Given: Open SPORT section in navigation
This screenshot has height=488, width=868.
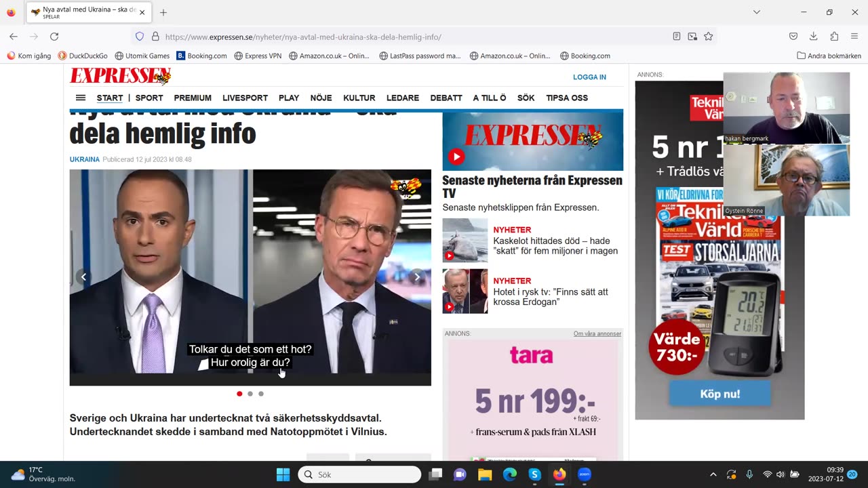Looking at the screenshot, I should click(149, 98).
